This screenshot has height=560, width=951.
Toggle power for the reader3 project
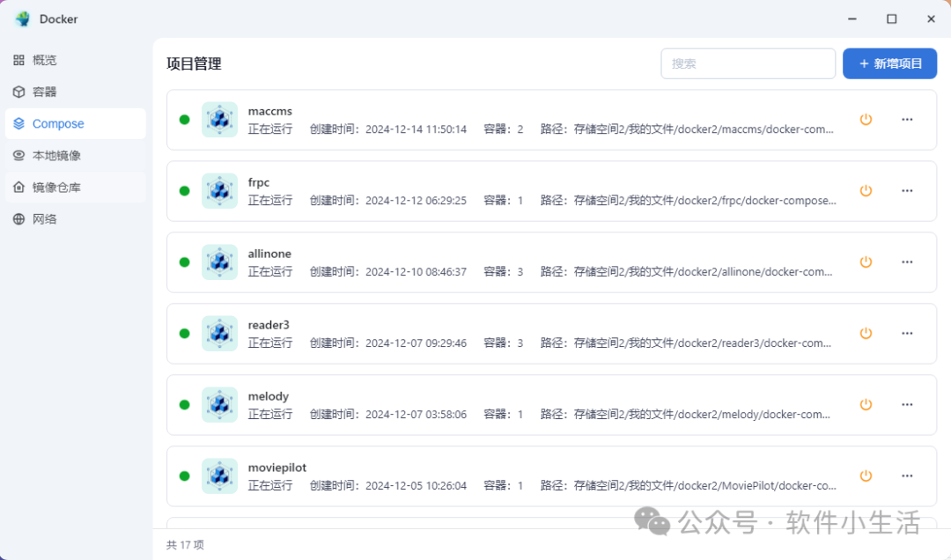tap(866, 333)
